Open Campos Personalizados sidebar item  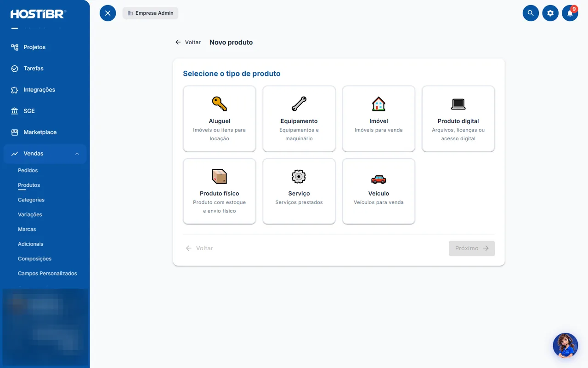pyautogui.click(x=47, y=273)
